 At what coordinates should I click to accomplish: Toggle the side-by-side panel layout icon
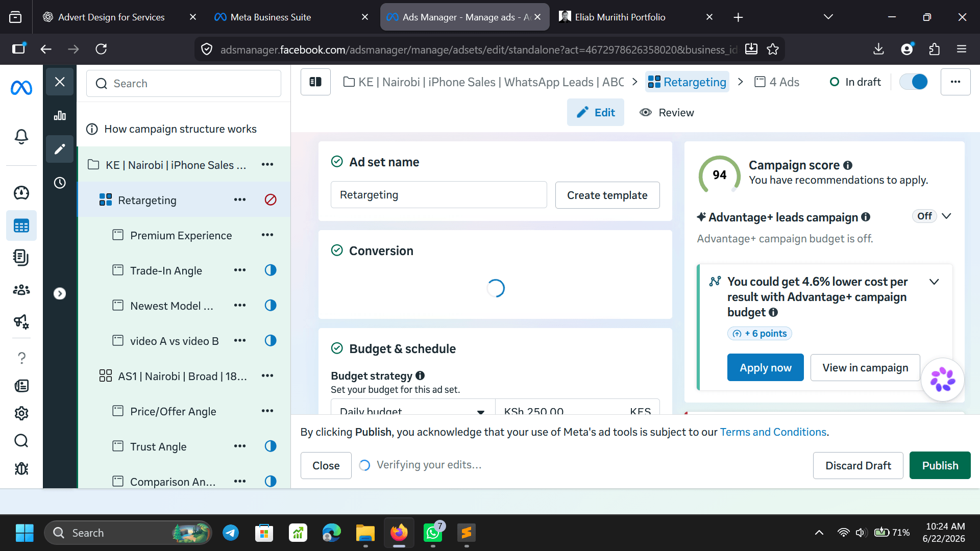coord(315,82)
